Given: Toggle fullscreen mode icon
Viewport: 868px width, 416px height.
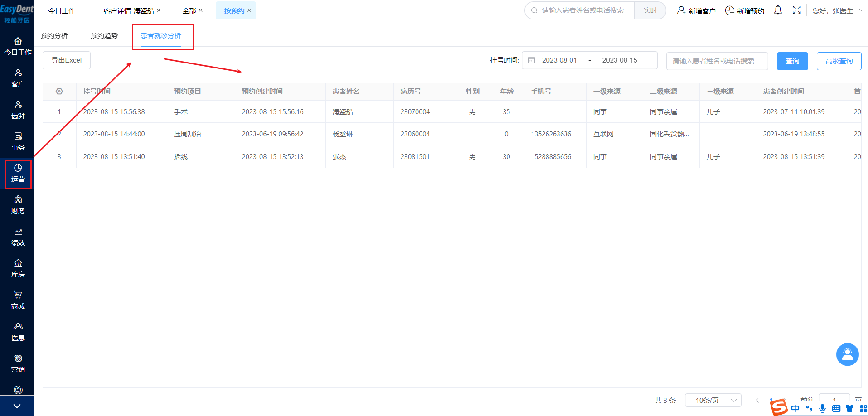Looking at the screenshot, I should pyautogui.click(x=797, y=10).
